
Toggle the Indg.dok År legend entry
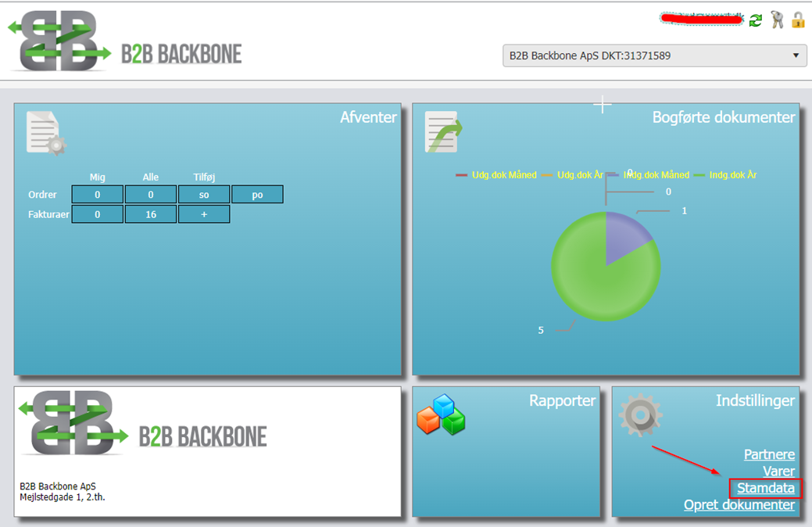tap(725, 175)
